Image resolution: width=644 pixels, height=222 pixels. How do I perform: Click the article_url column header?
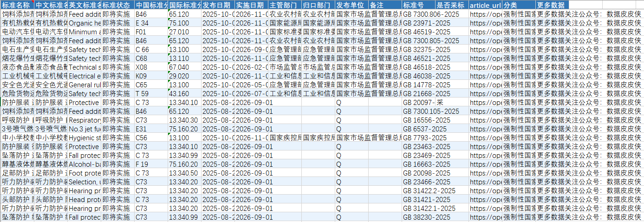point(485,5)
